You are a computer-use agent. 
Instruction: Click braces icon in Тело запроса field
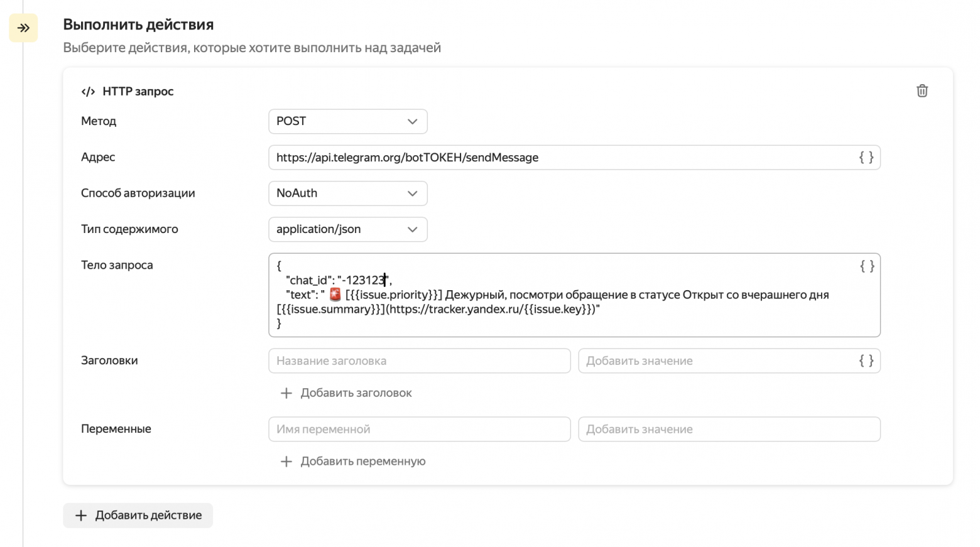867,266
